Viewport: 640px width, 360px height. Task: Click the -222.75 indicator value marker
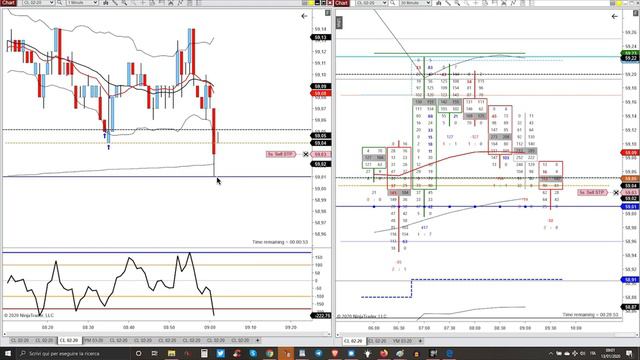[x=321, y=316]
